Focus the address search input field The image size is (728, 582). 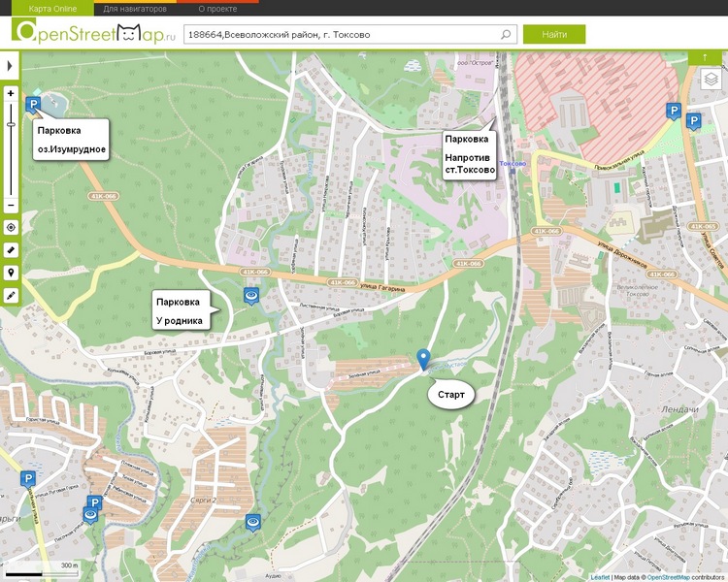click(x=343, y=34)
